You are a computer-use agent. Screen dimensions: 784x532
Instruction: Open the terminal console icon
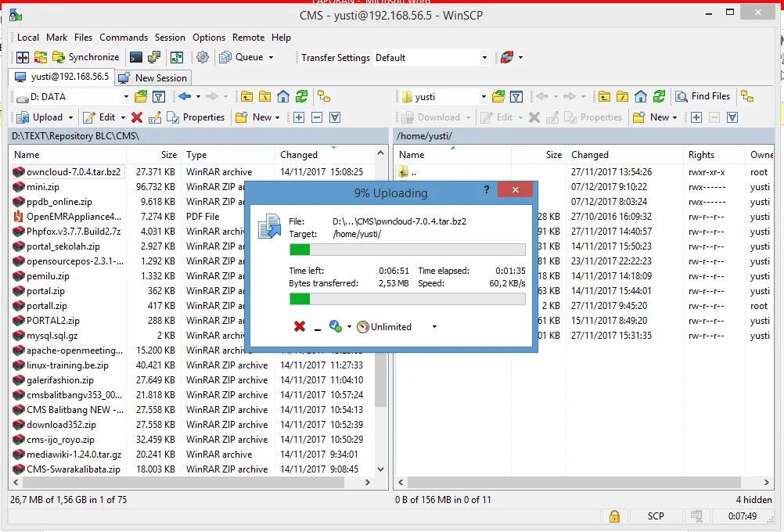136,57
